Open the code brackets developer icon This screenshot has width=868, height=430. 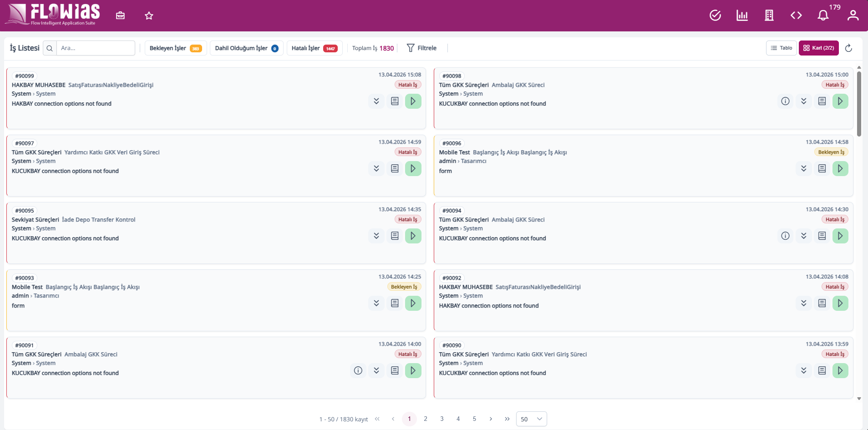pyautogui.click(x=796, y=15)
